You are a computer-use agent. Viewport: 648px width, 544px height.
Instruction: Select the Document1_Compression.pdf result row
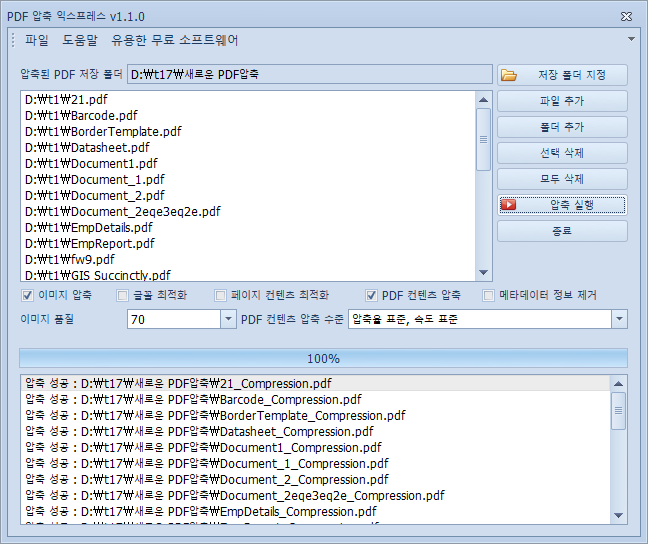click(316, 448)
